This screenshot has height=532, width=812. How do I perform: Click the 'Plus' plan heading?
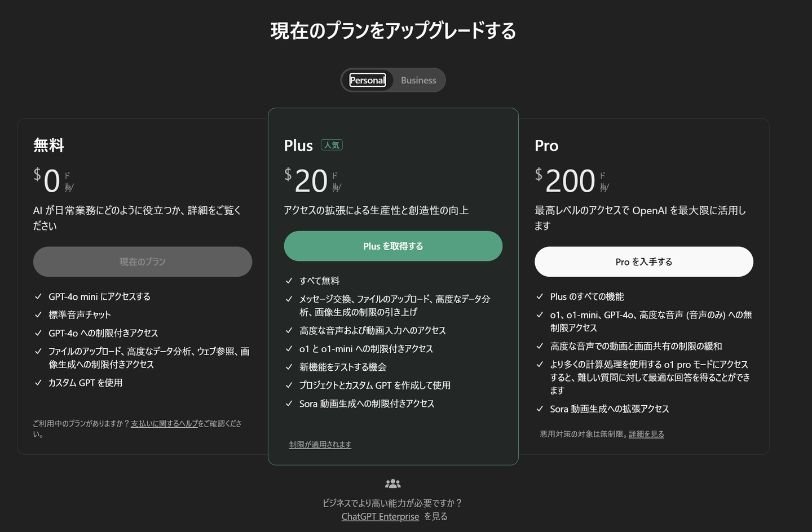click(x=298, y=146)
